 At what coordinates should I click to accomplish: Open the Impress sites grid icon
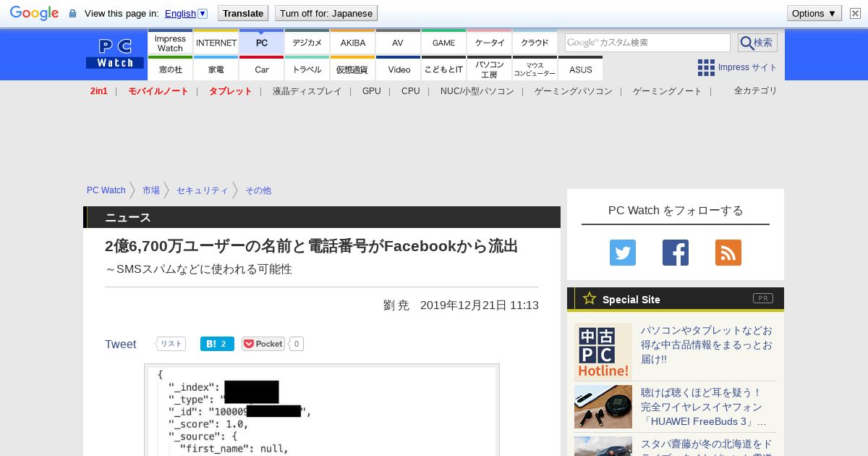pos(706,67)
